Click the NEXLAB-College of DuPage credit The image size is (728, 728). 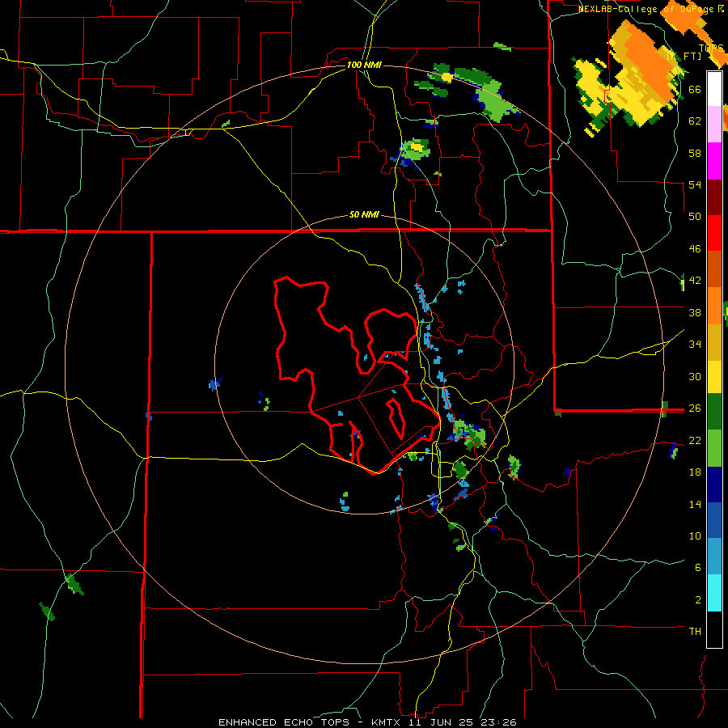tap(650, 9)
